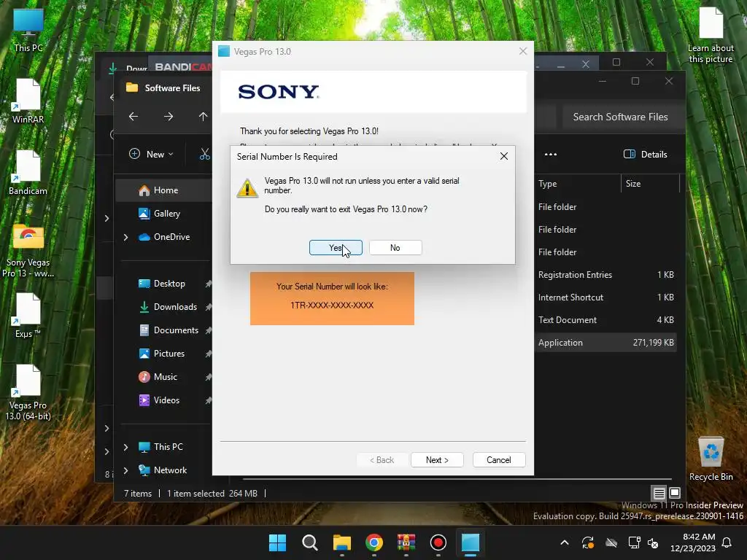Select the Internet Shortcut file row
This screenshot has height=560, width=747.
605,297
